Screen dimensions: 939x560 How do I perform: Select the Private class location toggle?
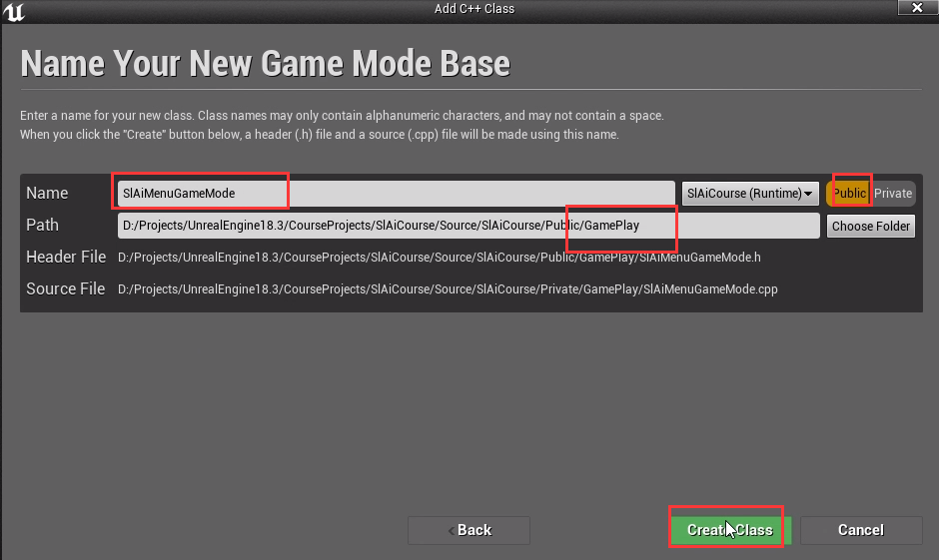[x=893, y=194]
